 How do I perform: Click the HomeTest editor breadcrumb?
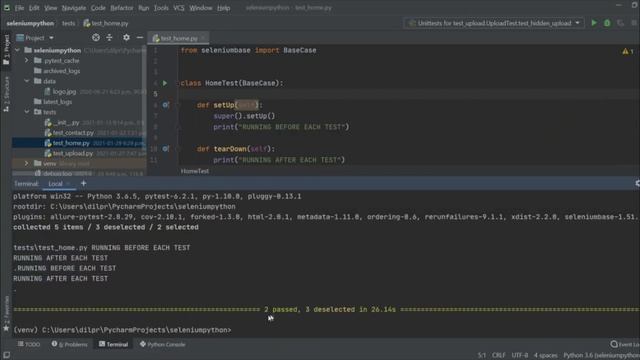click(195, 171)
